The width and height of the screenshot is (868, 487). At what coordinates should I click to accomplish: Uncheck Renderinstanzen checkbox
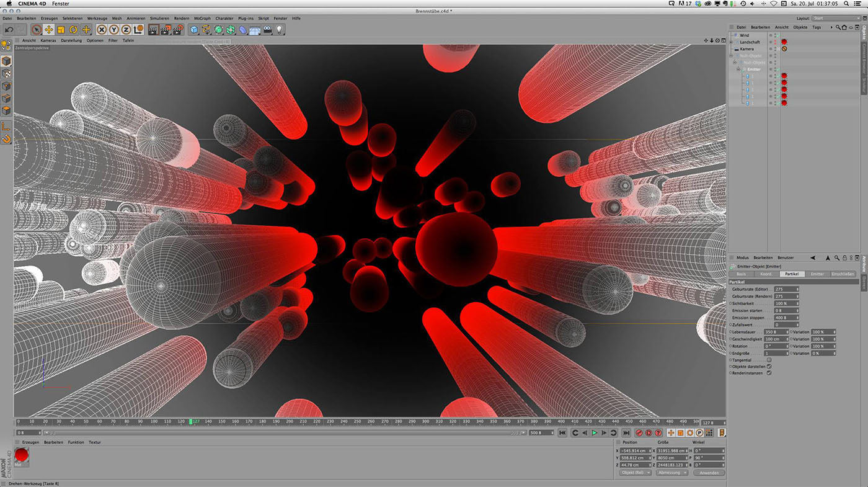coord(769,373)
